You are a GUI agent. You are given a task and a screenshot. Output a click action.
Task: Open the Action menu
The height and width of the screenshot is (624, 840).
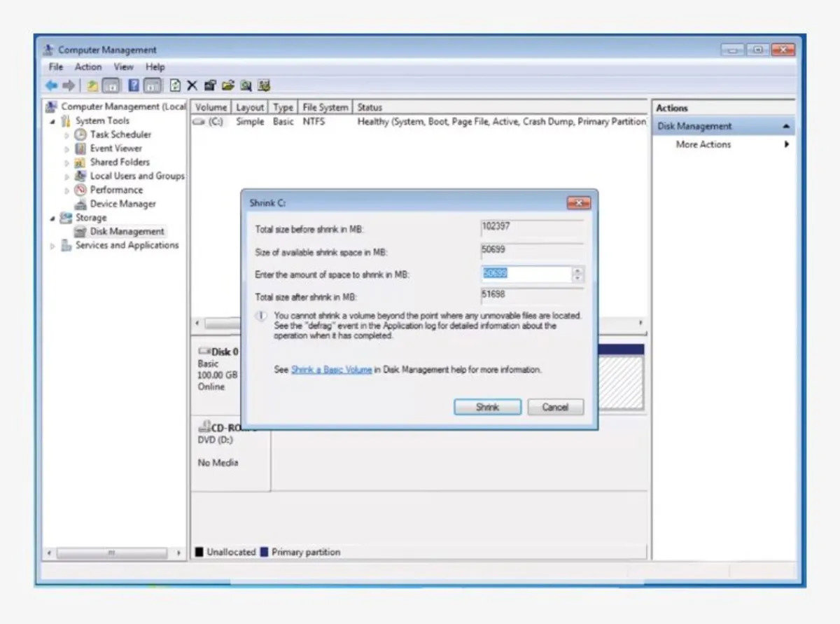(x=88, y=67)
